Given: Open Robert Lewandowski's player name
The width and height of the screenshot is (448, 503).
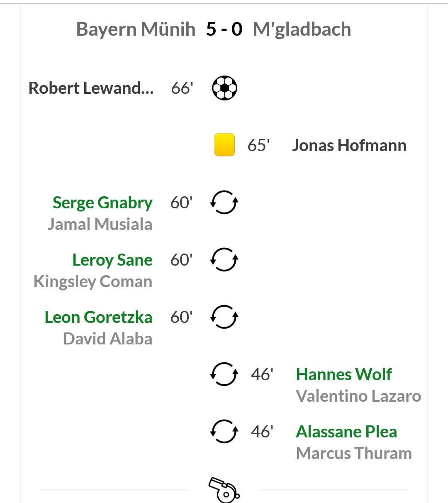Looking at the screenshot, I should point(91,88).
